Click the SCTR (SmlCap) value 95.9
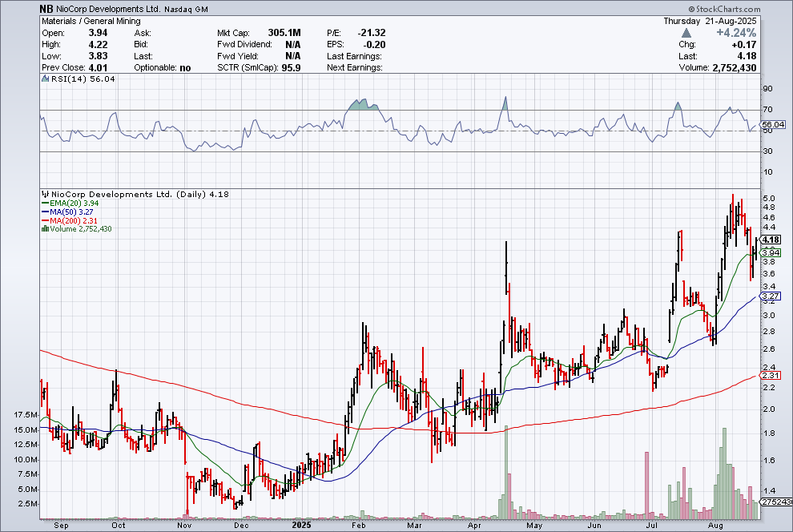Image resolution: width=793 pixels, height=532 pixels. 292,68
